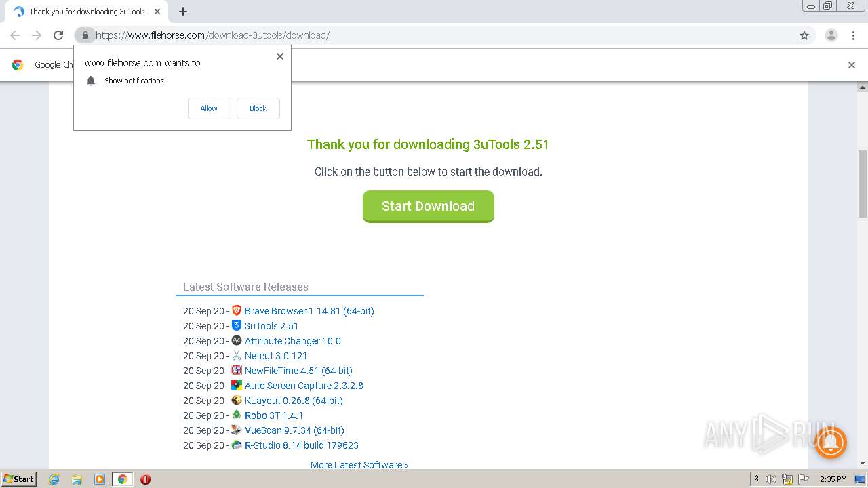Open R-Studio 8.14 build 179623 link
The height and width of the screenshot is (488, 868).
(302, 445)
